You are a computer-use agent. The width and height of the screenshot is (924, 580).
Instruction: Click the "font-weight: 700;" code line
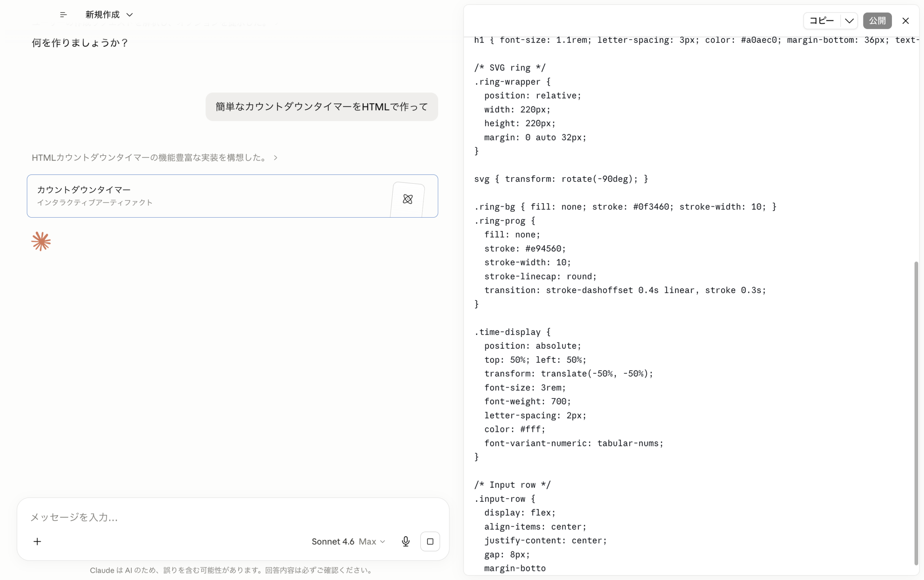pyautogui.click(x=527, y=402)
